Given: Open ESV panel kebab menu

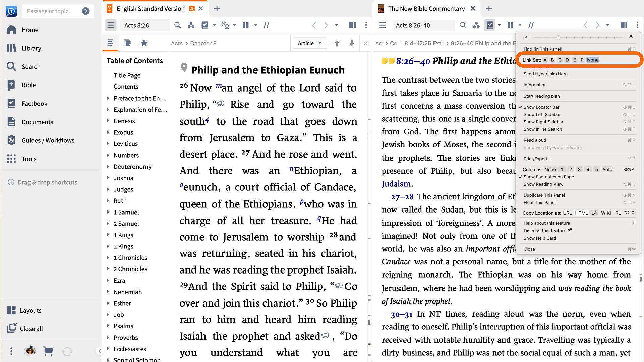Looking at the screenshot, I should click(x=366, y=25).
